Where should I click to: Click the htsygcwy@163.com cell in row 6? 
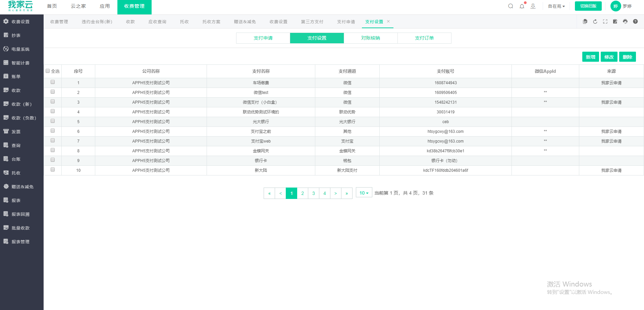[x=445, y=132]
